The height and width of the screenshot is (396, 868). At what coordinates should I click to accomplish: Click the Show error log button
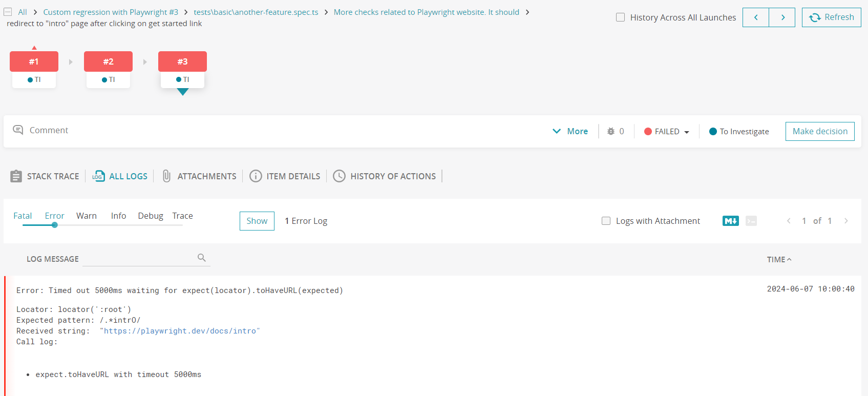pos(257,221)
